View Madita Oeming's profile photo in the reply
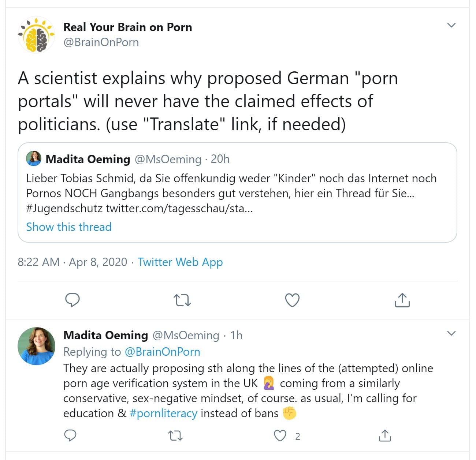Screen dimensions: 476x460 pos(36,346)
